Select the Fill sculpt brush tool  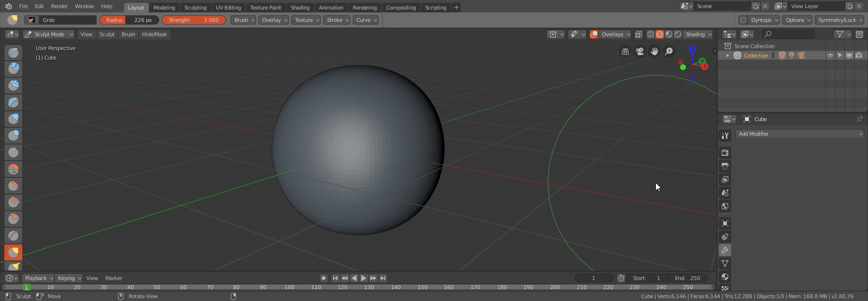click(13, 202)
